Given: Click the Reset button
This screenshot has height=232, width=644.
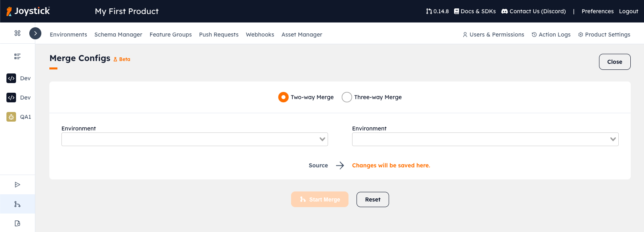Looking at the screenshot, I should click(373, 199).
